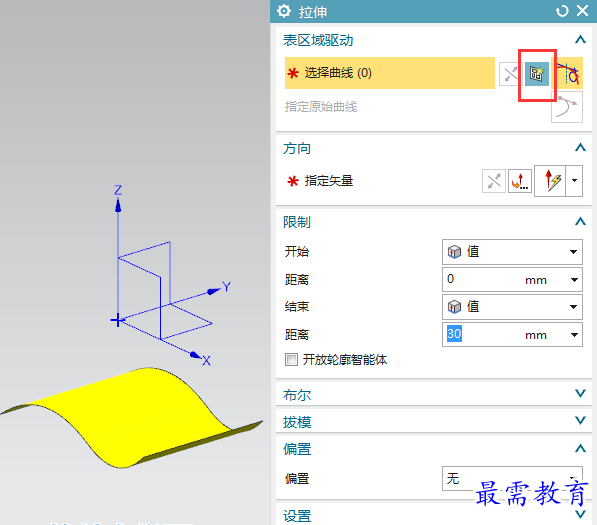
Task: Click the X axis label of the datum
Action: 206,361
